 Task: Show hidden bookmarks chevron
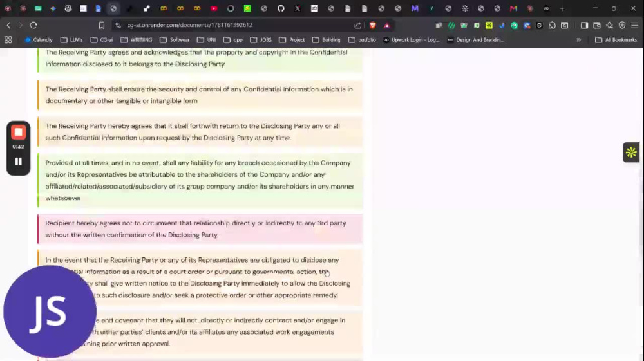click(x=578, y=40)
